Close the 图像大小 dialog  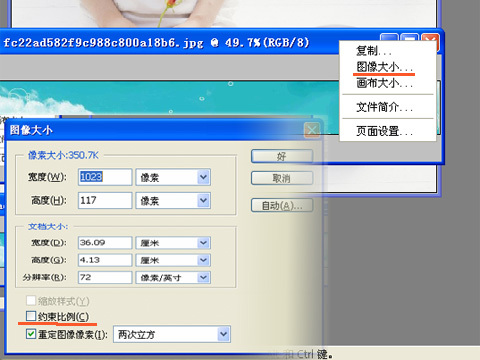coord(312,130)
